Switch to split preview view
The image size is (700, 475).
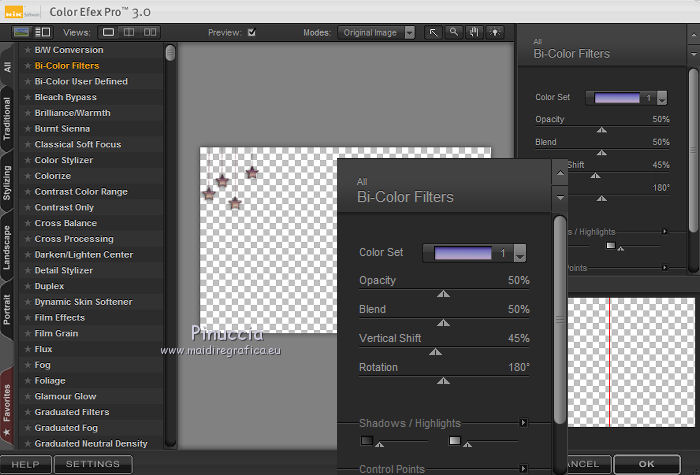pos(129,32)
